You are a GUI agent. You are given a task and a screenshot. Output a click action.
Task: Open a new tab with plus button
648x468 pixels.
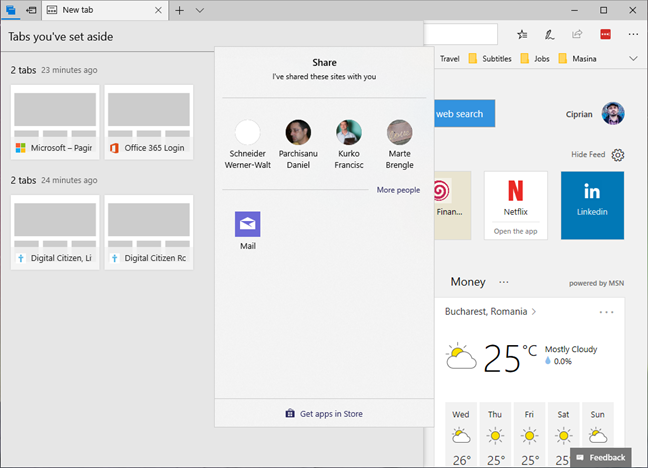tap(179, 10)
